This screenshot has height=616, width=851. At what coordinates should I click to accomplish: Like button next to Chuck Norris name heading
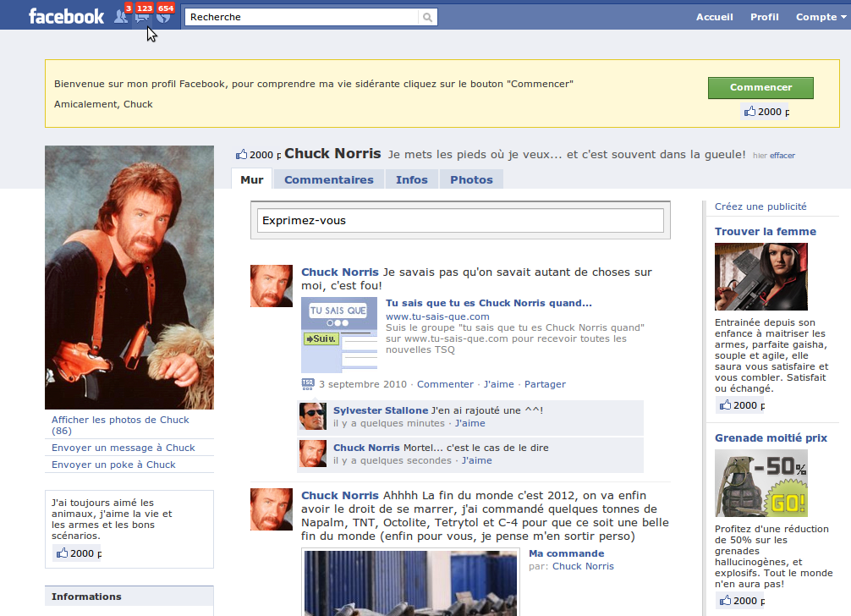tap(258, 155)
